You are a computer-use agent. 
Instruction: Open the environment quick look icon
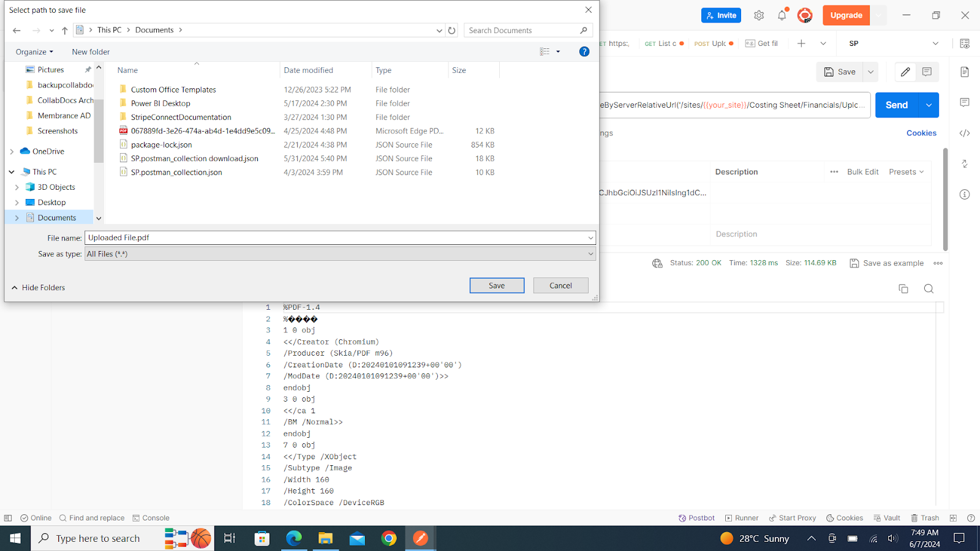pyautogui.click(x=965, y=43)
